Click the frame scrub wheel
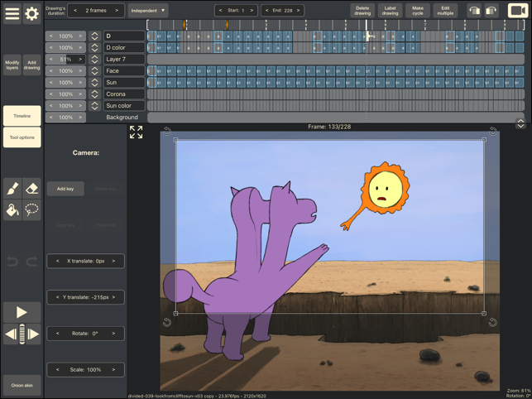 tap(22, 334)
